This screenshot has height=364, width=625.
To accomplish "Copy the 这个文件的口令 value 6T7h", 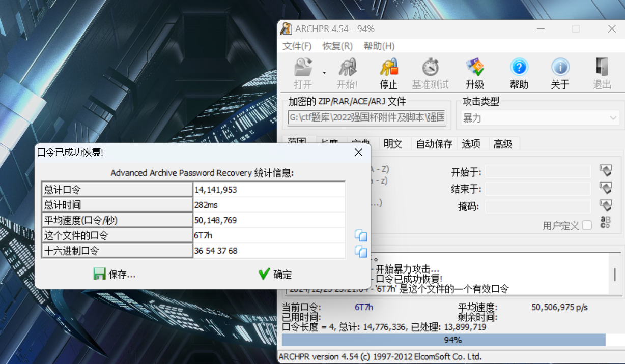I will pyautogui.click(x=361, y=235).
